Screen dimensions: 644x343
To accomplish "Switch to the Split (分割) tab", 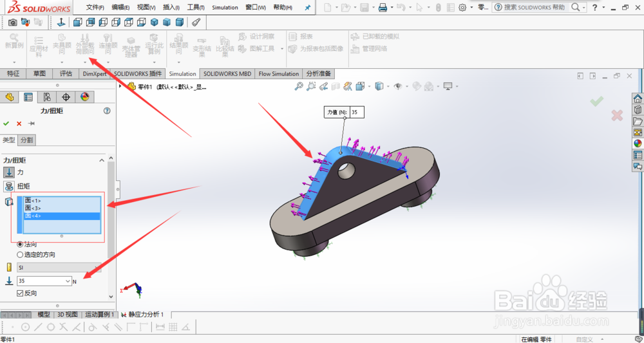I will pyautogui.click(x=27, y=140).
